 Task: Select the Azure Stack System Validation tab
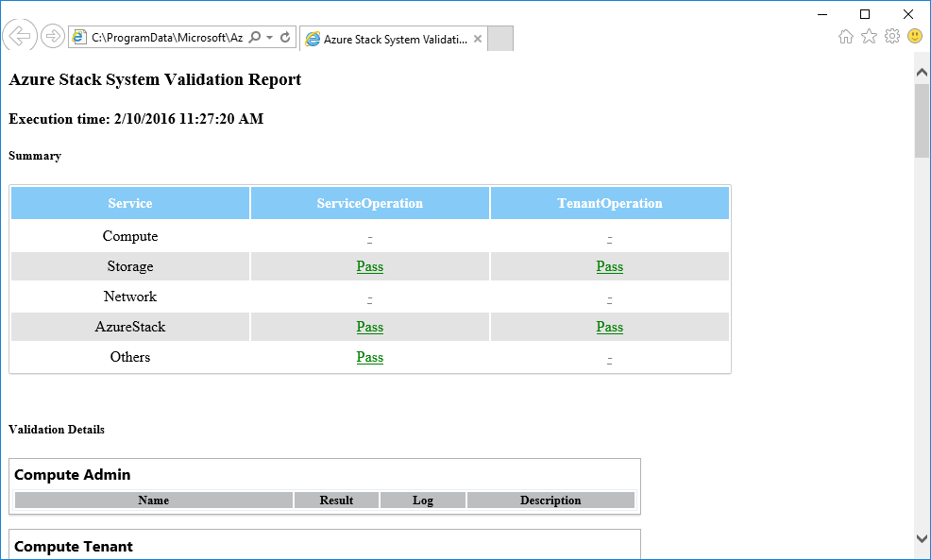point(394,40)
